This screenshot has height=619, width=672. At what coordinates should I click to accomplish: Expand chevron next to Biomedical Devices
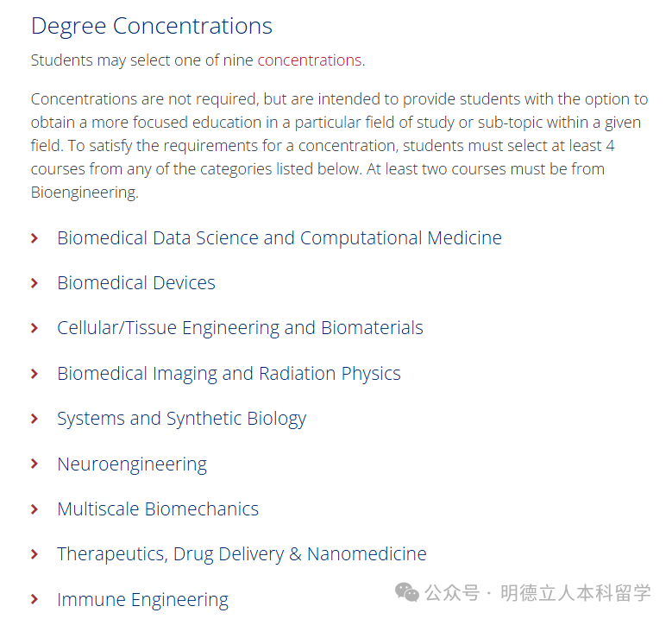point(35,283)
